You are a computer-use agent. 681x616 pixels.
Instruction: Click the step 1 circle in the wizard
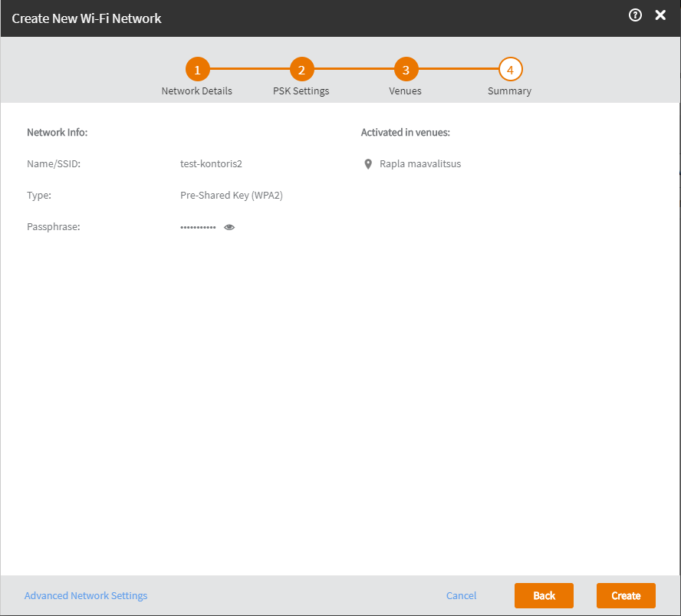(197, 70)
